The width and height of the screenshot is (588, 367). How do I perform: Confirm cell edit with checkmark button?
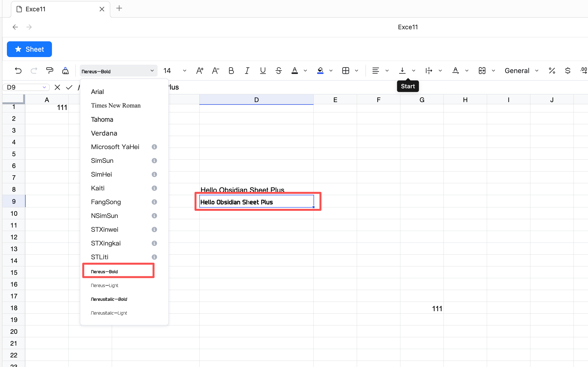tap(69, 87)
